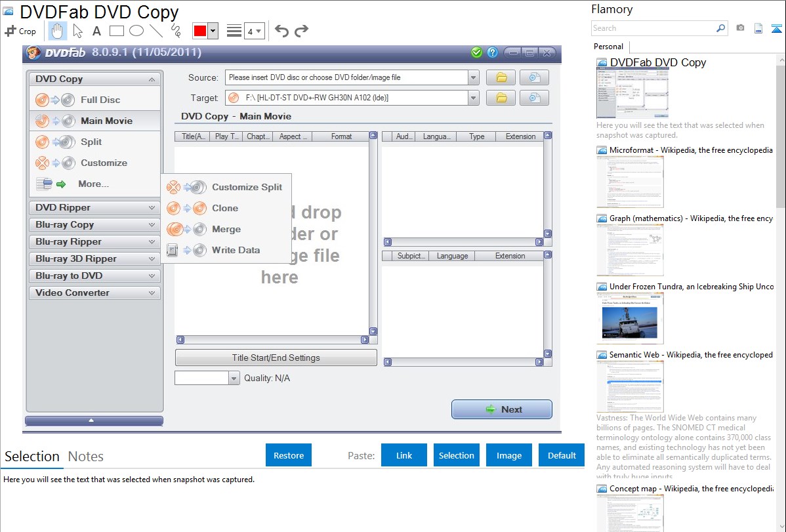
Task: Open the Microformat Wikipedia snapshot thumbnail
Action: pos(630,182)
